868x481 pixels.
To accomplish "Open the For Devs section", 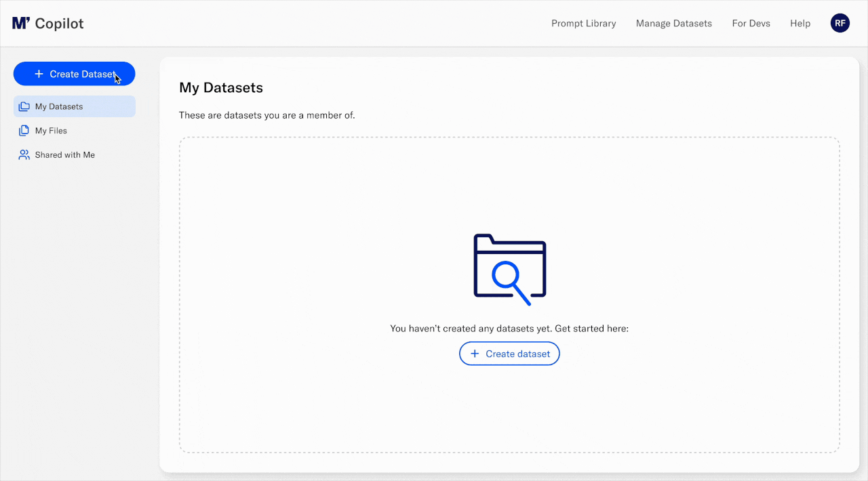I will click(x=751, y=23).
